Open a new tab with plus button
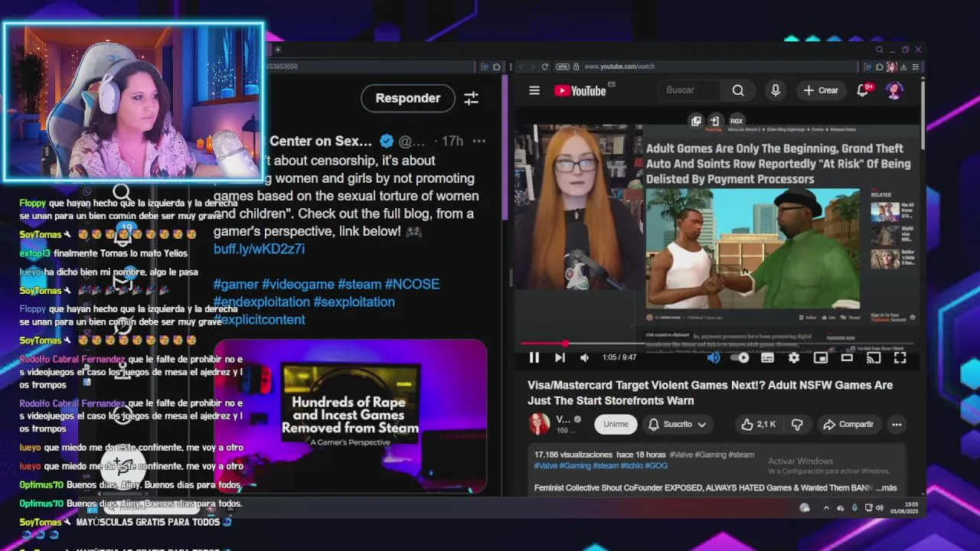This screenshot has height=551, width=980. 278,50
